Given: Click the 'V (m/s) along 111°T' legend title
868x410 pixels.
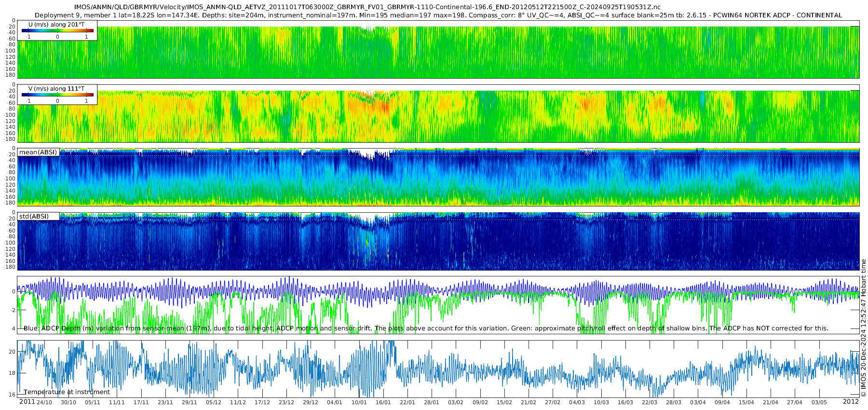Looking at the screenshot, I should click(56, 89).
